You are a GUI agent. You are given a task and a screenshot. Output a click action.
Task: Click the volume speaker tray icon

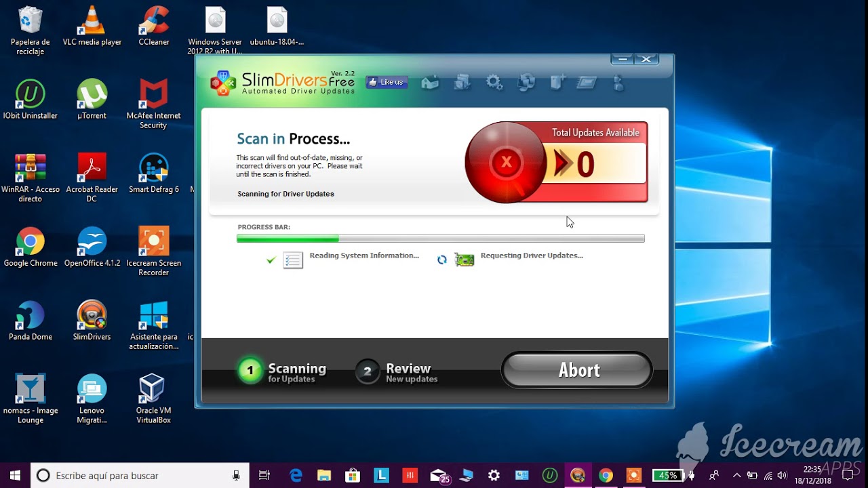(782, 475)
